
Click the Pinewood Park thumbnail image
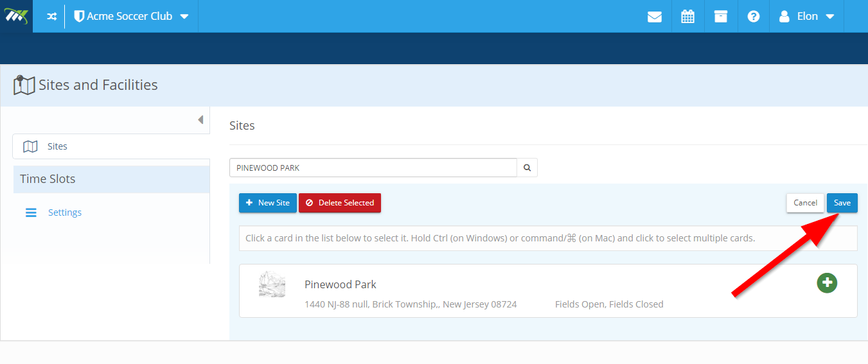pyautogui.click(x=272, y=284)
